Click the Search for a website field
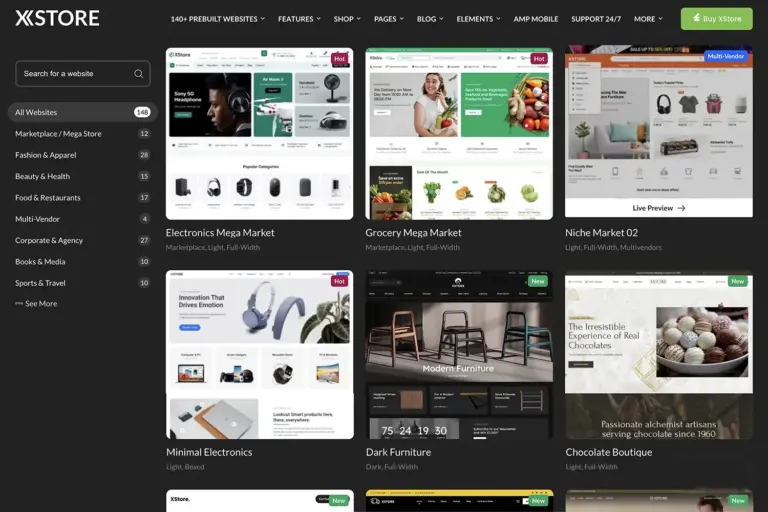The width and height of the screenshot is (768, 512). 73,73
